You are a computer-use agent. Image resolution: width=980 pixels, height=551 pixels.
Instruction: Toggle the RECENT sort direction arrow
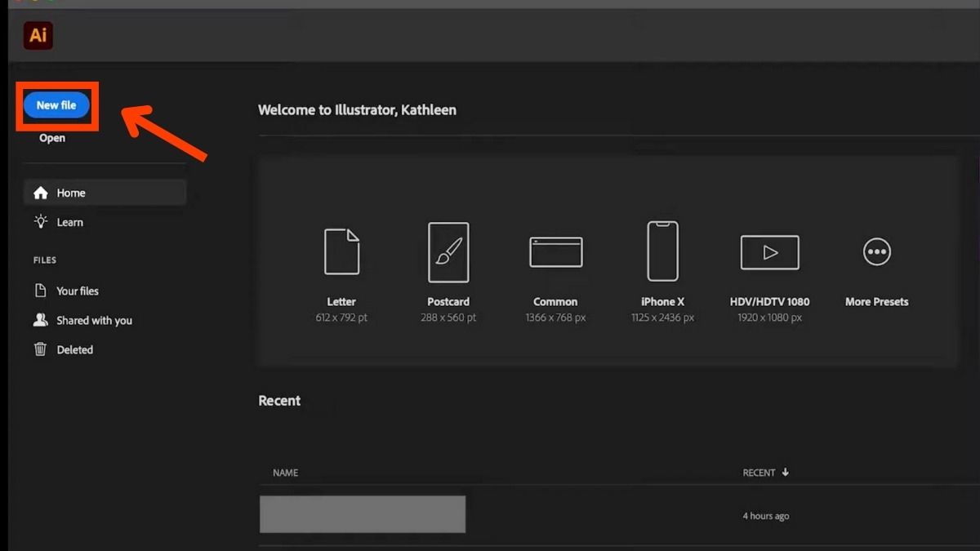[x=786, y=472]
